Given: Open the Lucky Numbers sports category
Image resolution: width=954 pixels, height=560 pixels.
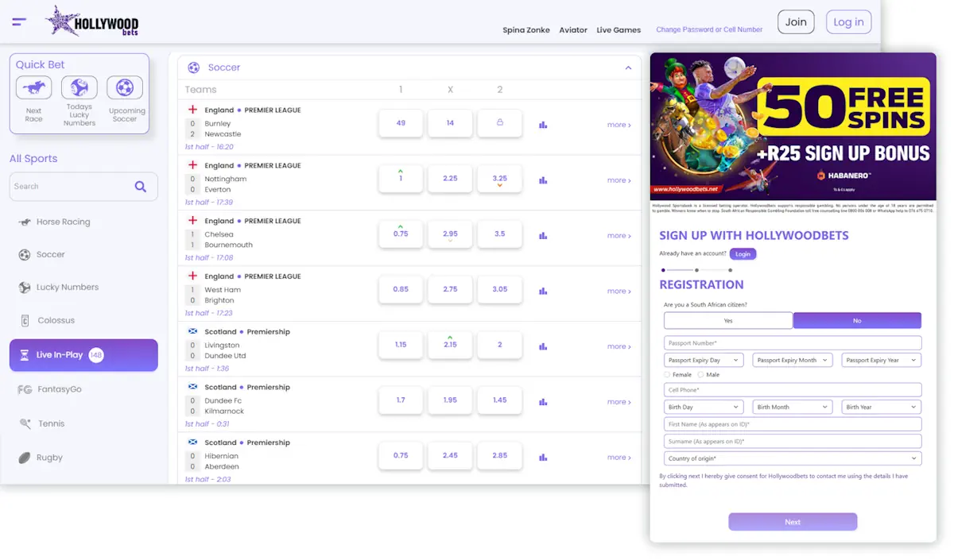Looking at the screenshot, I should click(69, 287).
